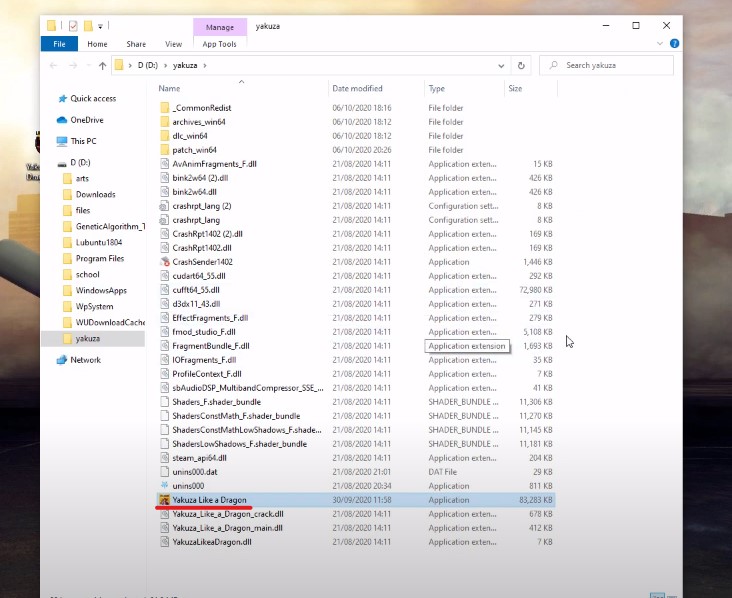Select the Manage contextual tab
The width and height of the screenshot is (732, 598).
point(220,27)
